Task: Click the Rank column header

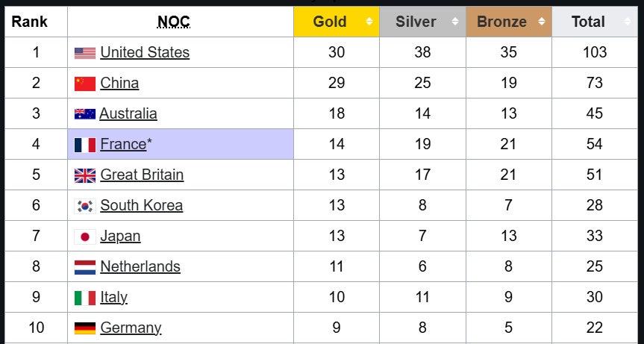Action: pyautogui.click(x=30, y=22)
